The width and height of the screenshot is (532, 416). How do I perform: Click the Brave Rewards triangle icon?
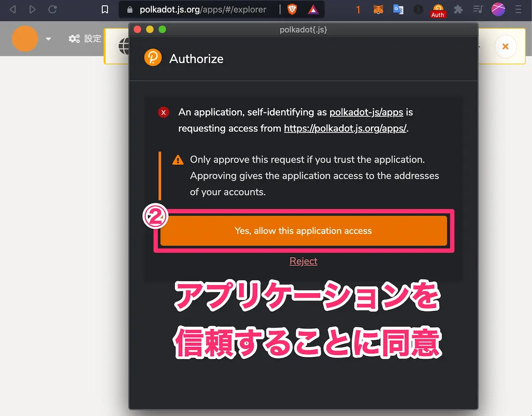(x=313, y=9)
